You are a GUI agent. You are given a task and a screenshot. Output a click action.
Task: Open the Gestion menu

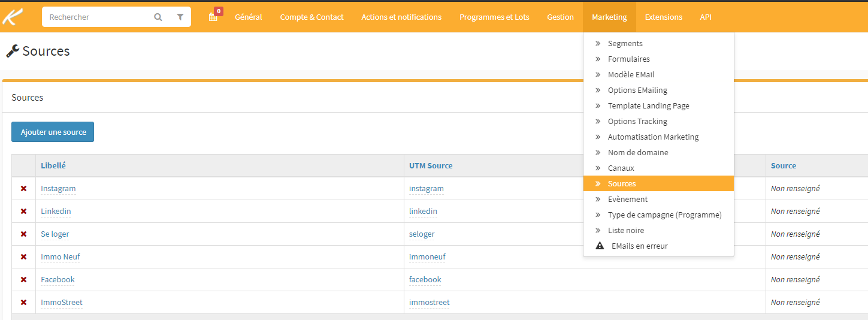(x=560, y=17)
